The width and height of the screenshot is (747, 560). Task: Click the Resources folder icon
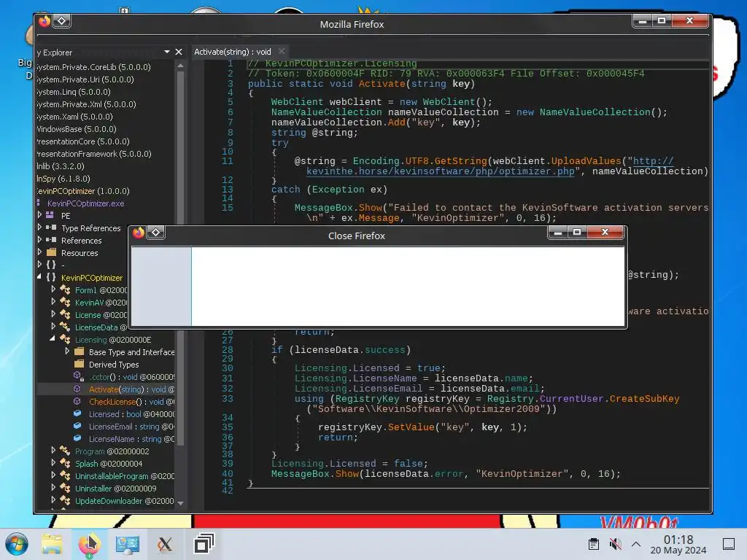coord(52,252)
